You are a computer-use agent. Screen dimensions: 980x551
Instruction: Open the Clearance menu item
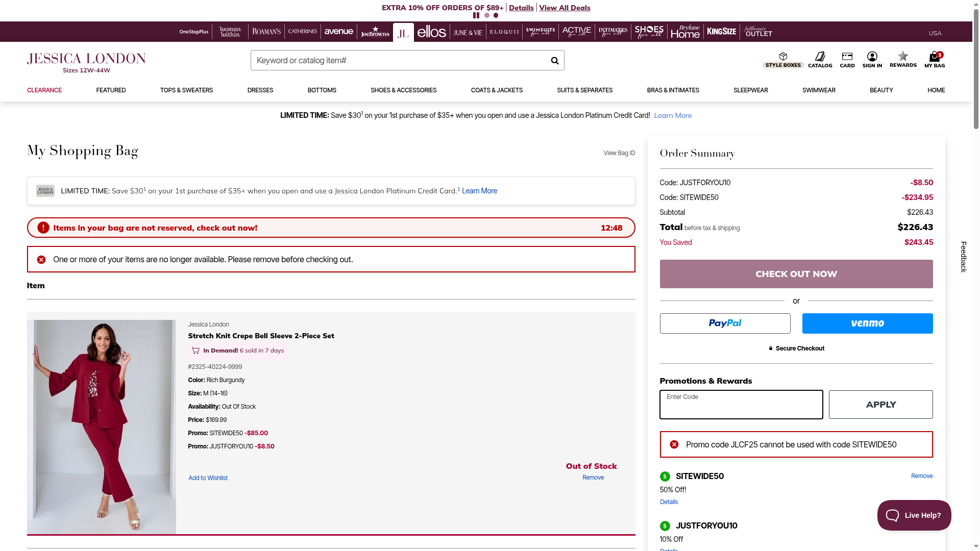pyautogui.click(x=44, y=90)
